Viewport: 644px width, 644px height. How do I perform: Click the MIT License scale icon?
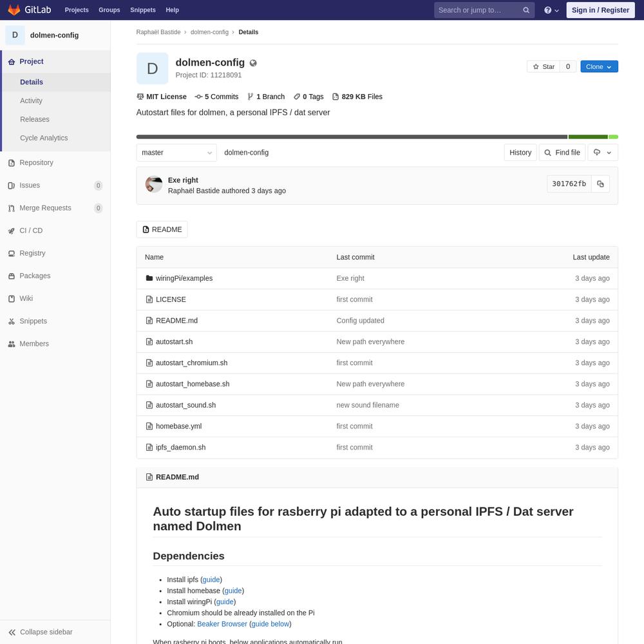click(x=140, y=97)
